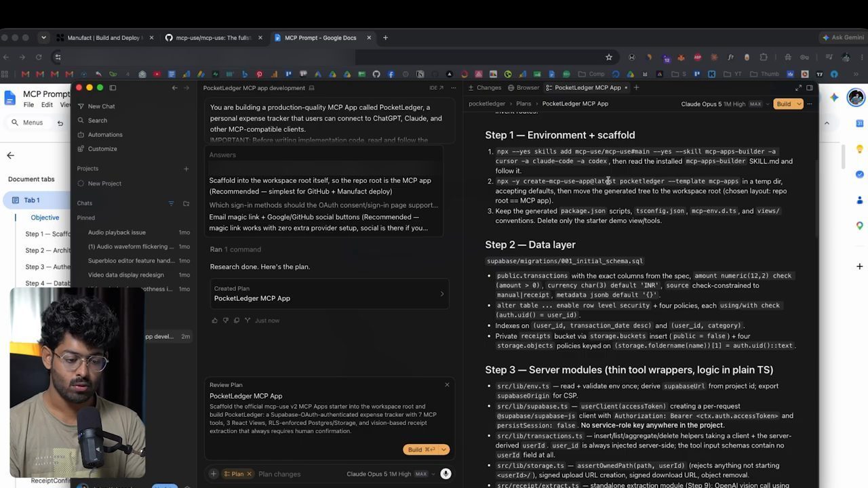This screenshot has width=868, height=488.
Task: Click the thumbs up feedback icon
Action: click(x=215, y=321)
